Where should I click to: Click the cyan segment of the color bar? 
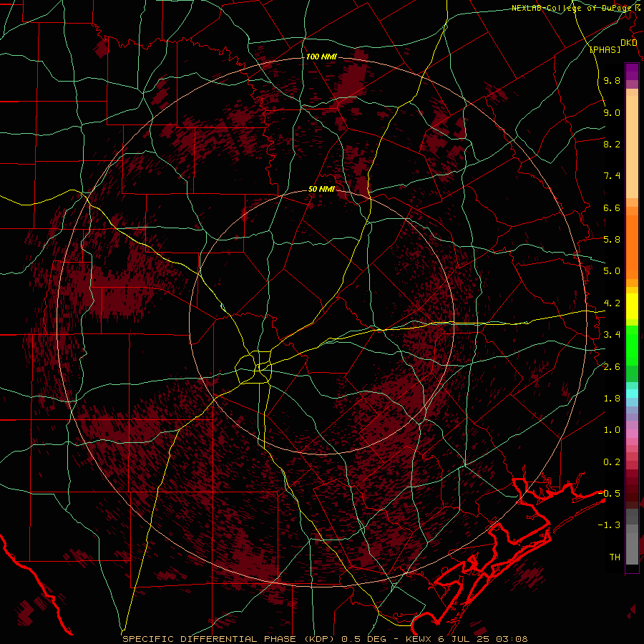tap(632, 394)
